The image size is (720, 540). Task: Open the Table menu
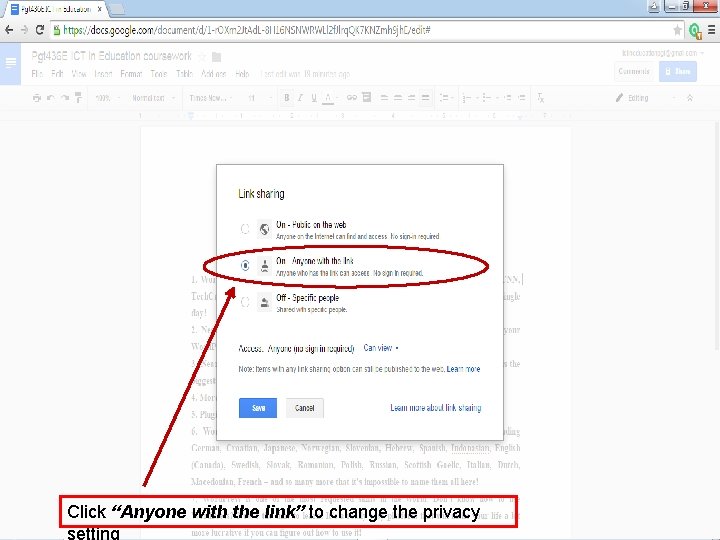click(x=184, y=73)
